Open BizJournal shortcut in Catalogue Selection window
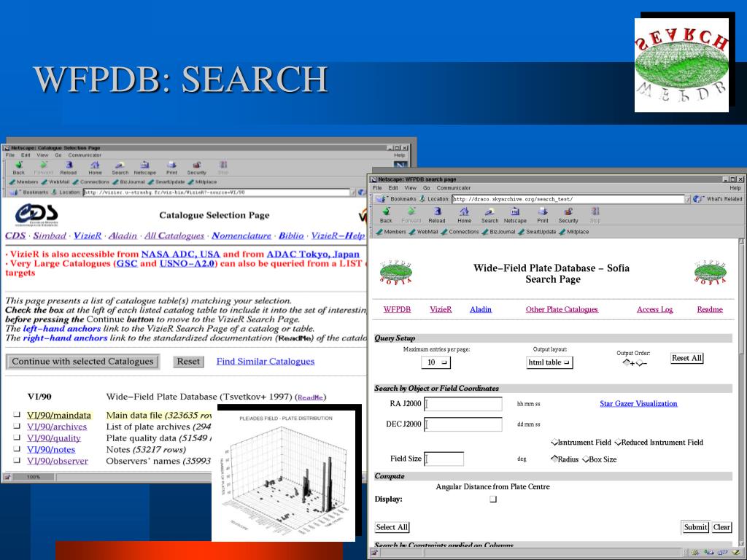 pyautogui.click(x=128, y=182)
